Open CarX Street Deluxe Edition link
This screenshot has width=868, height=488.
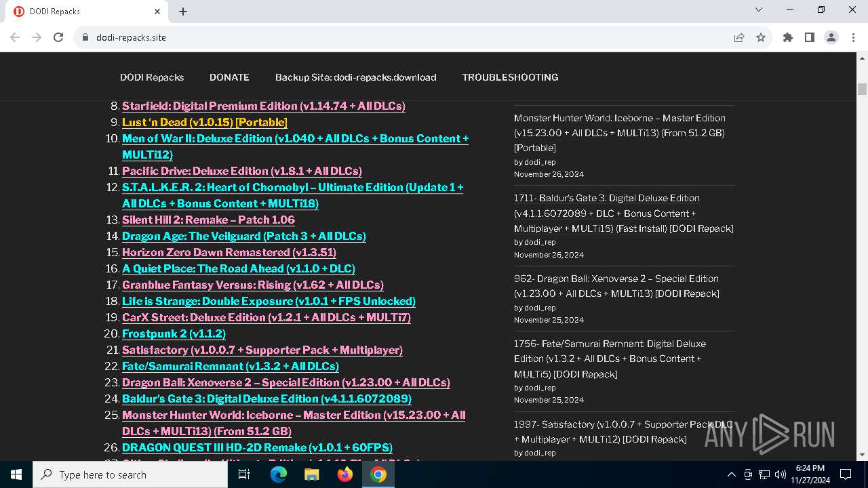pyautogui.click(x=267, y=317)
